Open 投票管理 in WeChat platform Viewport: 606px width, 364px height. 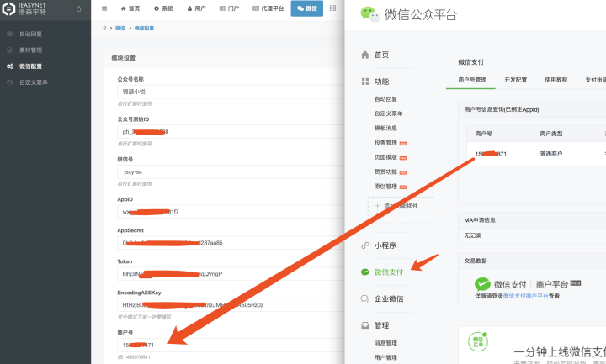point(385,143)
